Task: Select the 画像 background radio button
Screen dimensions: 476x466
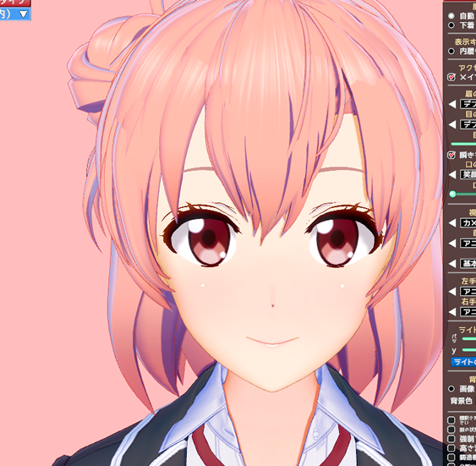Action: coord(451,389)
